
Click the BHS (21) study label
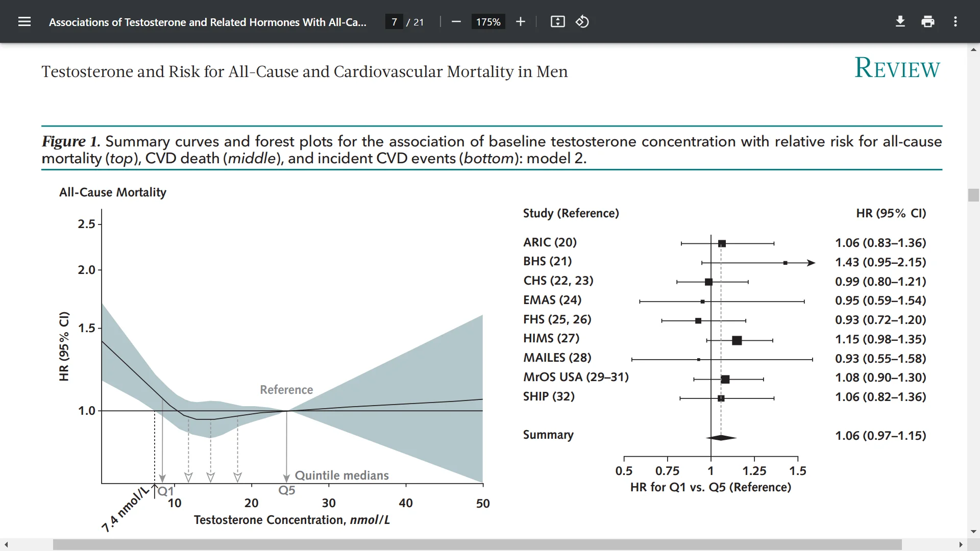[x=547, y=261]
